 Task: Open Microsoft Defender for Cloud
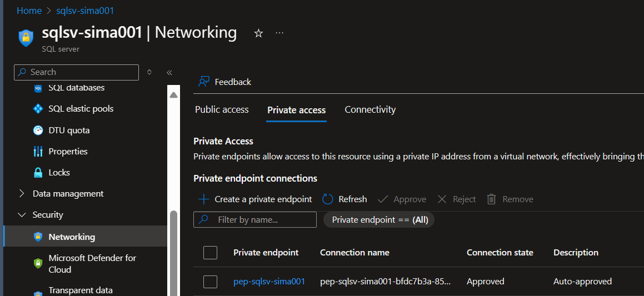tap(92, 264)
